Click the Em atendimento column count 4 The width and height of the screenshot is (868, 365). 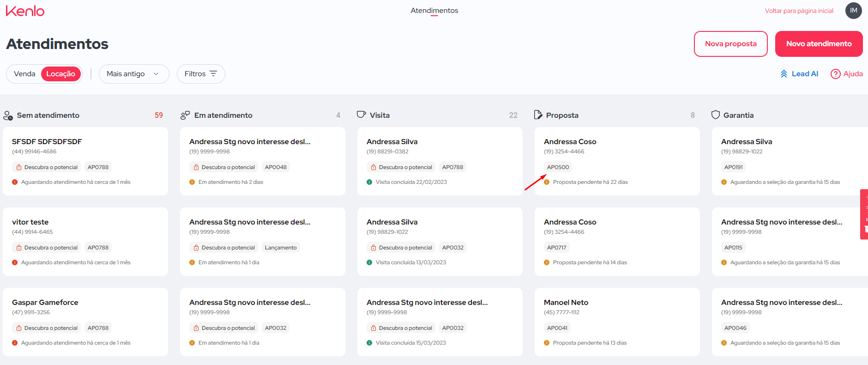(338, 115)
